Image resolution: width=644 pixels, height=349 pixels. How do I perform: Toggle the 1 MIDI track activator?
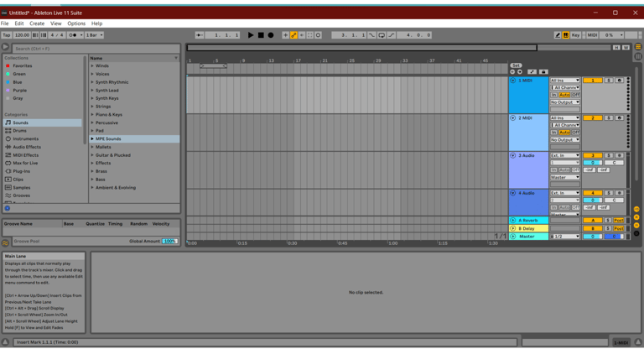point(593,81)
